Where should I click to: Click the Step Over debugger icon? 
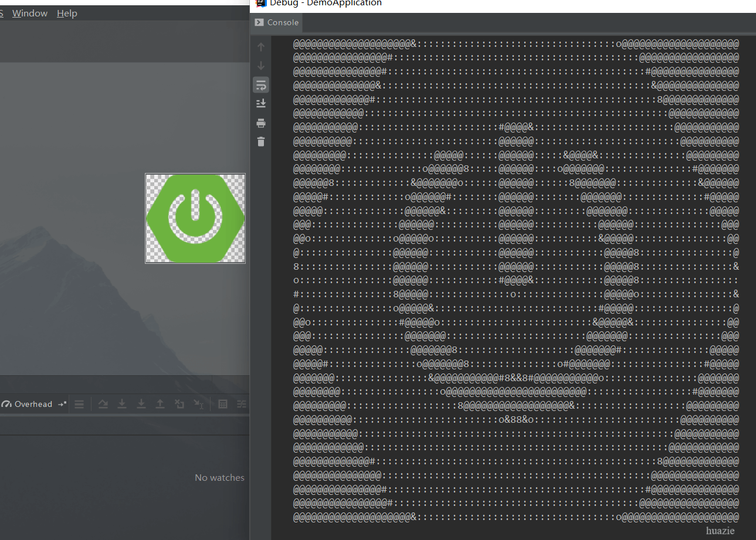tap(103, 404)
